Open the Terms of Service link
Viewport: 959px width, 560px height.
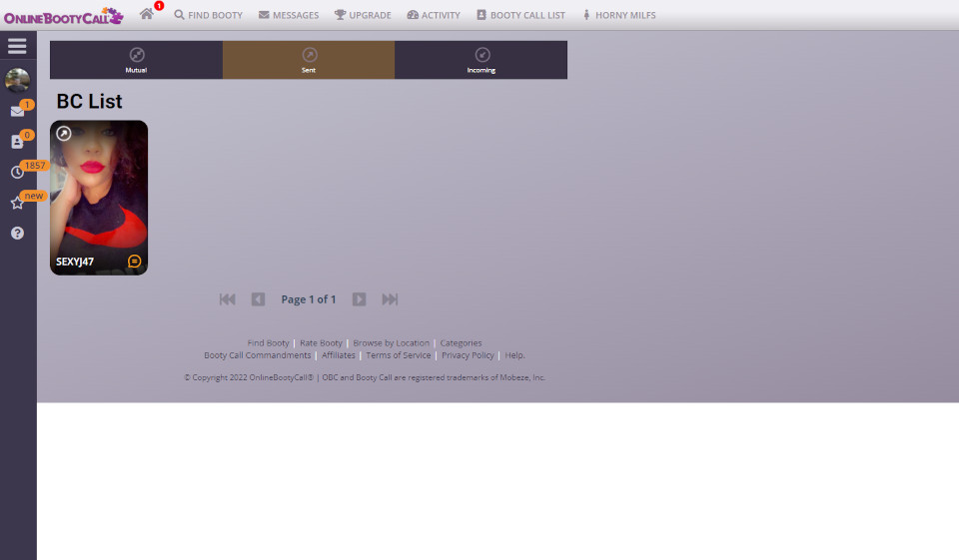(398, 355)
